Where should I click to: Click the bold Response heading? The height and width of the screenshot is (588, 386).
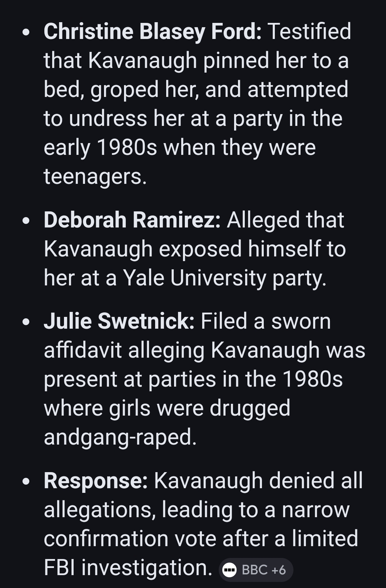point(95,480)
